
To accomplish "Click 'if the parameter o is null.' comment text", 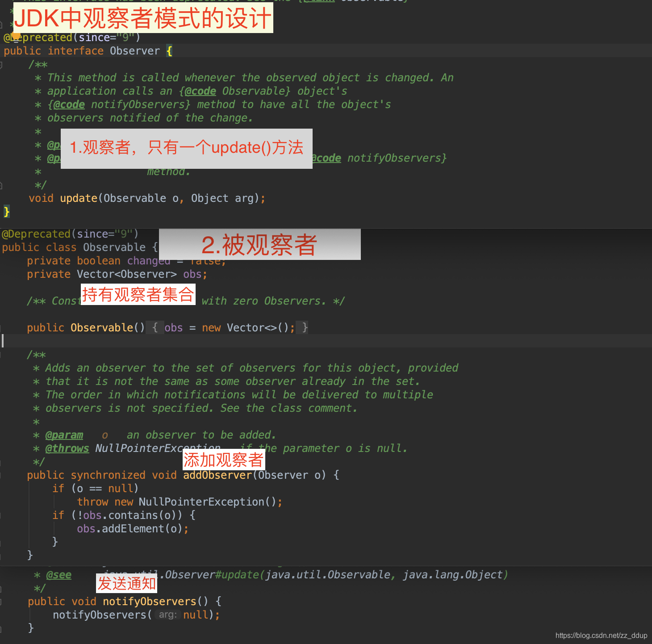I will click(324, 448).
